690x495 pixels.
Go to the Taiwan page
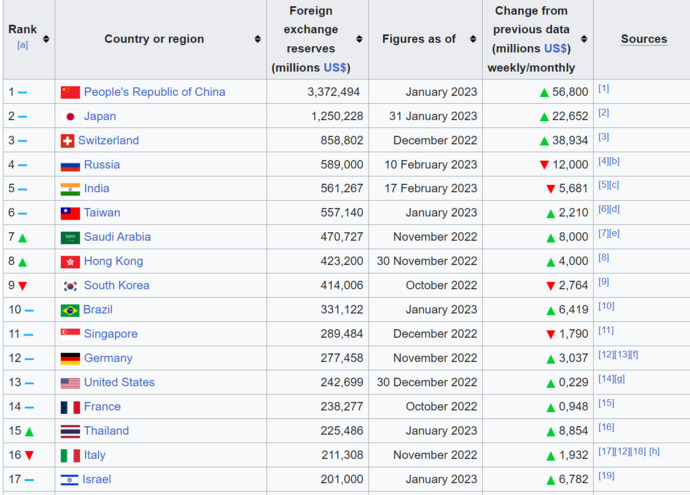click(x=102, y=213)
